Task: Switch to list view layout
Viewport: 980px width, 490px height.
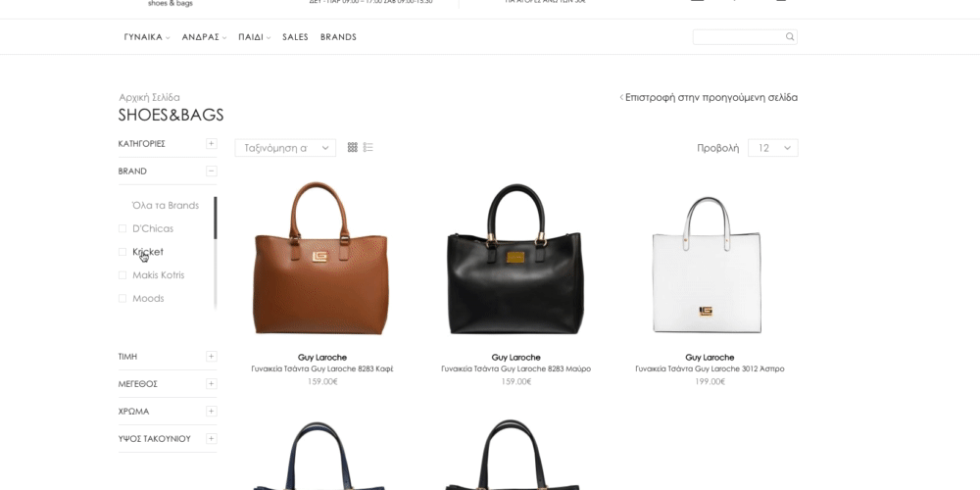Action: coord(368,148)
